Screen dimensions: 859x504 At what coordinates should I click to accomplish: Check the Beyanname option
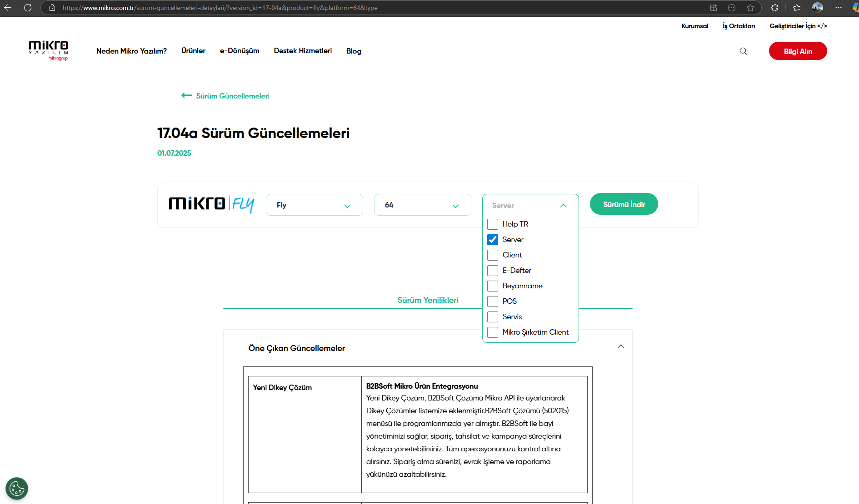coord(493,286)
